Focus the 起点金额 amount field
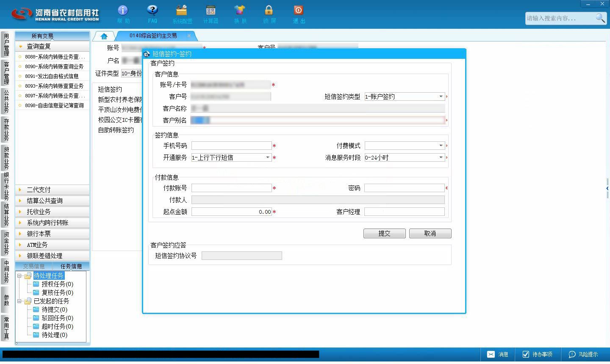 (x=231, y=212)
